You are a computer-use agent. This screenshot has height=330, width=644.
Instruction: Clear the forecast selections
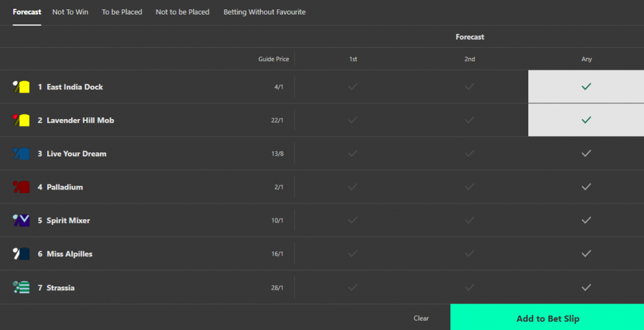[421, 318]
